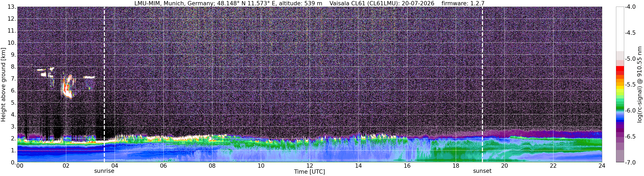The height and width of the screenshot is (176, 644).
Task: Click the time axis tick label 02
Action: pos(66,166)
